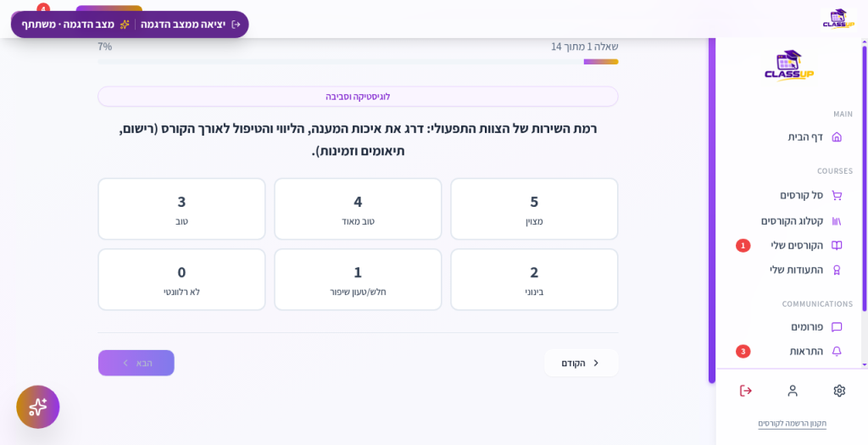Open settings via the gear icon
The height and width of the screenshot is (445, 868).
(839, 391)
